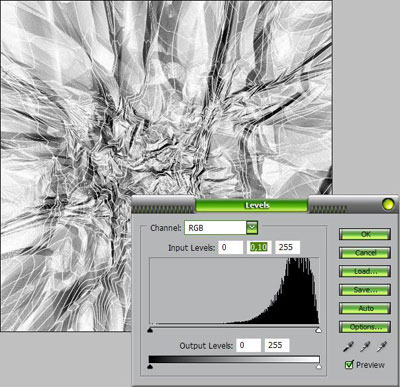
Task: Select the gray point eyedropper
Action: tap(365, 347)
